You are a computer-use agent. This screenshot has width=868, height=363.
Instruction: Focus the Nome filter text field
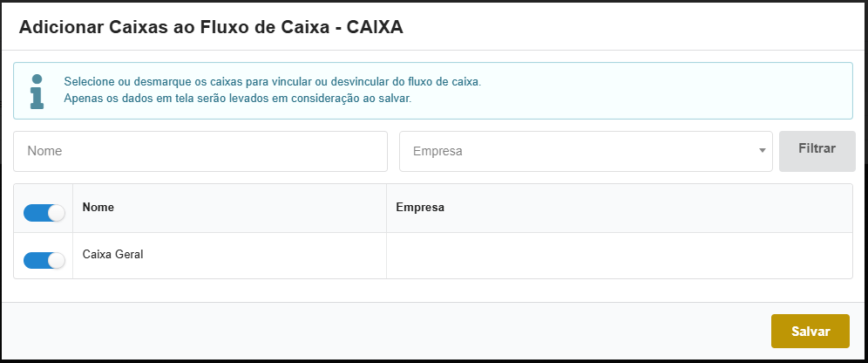click(x=200, y=151)
